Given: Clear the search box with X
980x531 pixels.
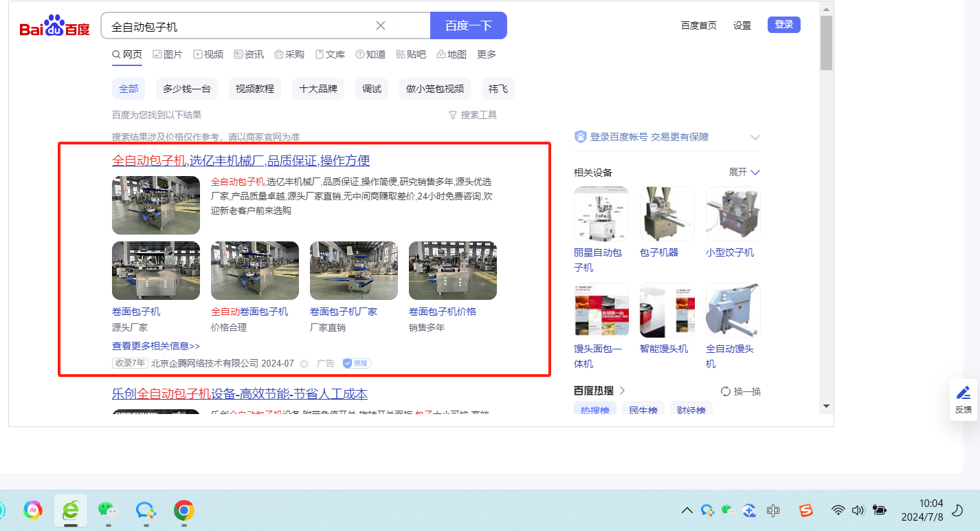Looking at the screenshot, I should 381,25.
